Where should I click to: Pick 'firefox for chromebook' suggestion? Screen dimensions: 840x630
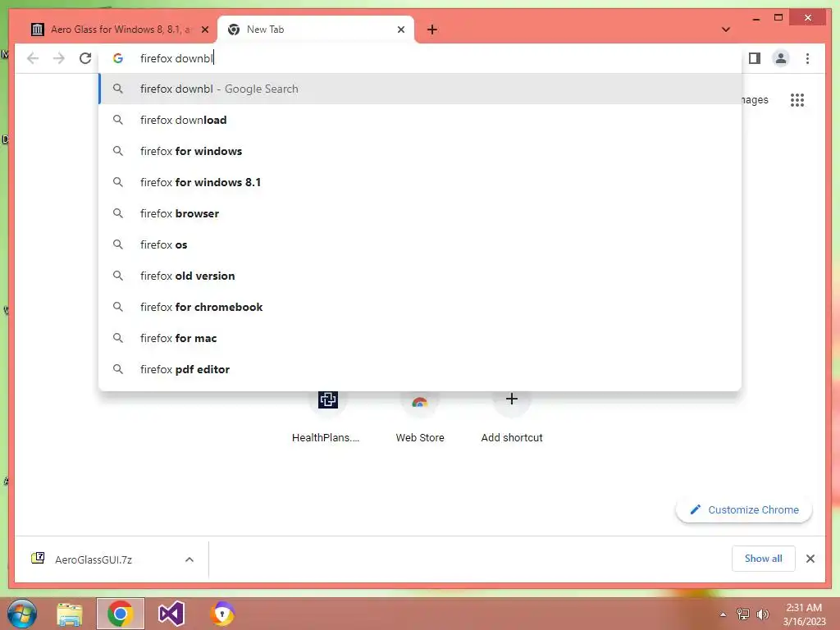pyautogui.click(x=421, y=307)
